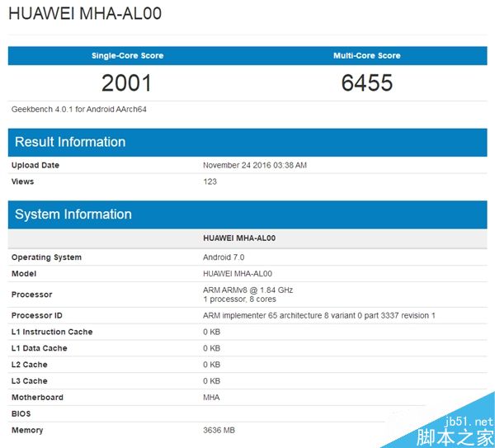Select the Android 7.0 value
Screen dimensions: 495x448
click(x=224, y=257)
